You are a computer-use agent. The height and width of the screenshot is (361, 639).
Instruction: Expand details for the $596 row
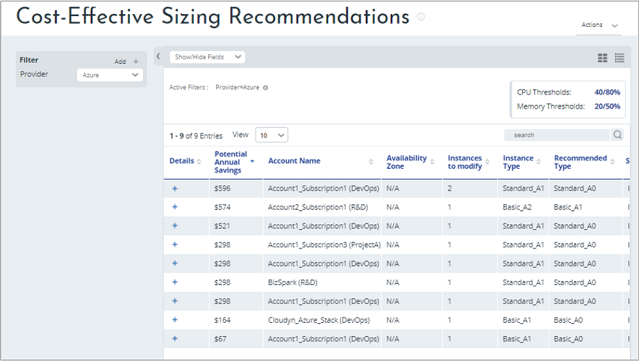pos(175,189)
